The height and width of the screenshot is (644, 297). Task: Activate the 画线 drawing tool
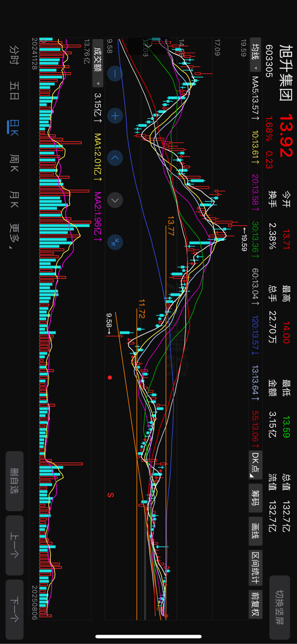pyautogui.click(x=255, y=531)
